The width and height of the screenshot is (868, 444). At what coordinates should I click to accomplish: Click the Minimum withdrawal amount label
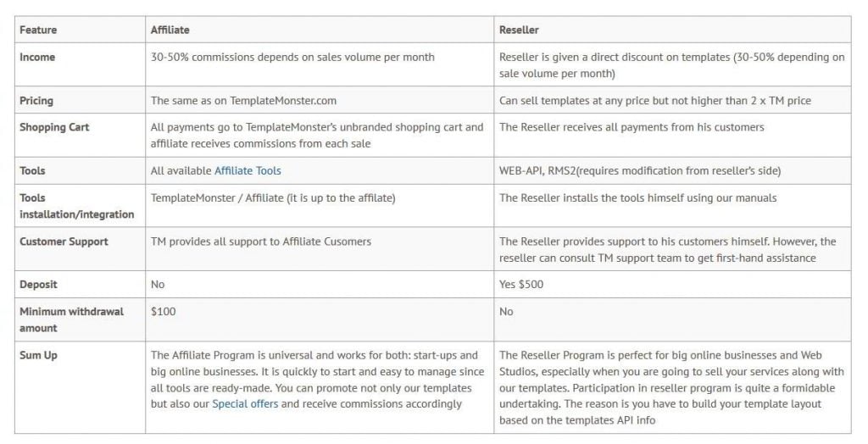tap(71, 319)
